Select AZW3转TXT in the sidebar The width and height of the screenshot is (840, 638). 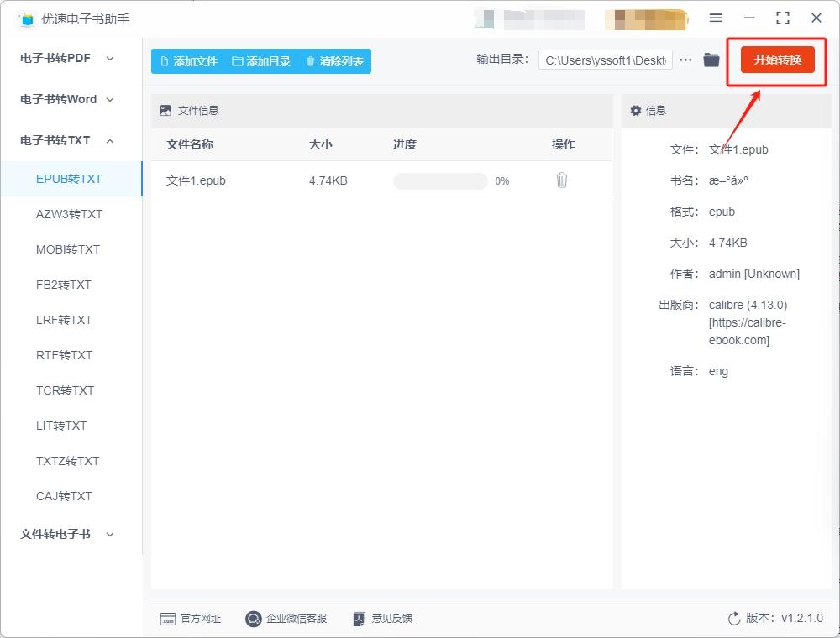[x=69, y=214]
